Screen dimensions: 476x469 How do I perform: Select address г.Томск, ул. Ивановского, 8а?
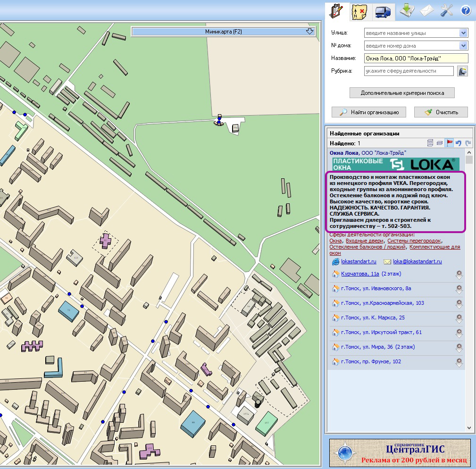(376, 288)
